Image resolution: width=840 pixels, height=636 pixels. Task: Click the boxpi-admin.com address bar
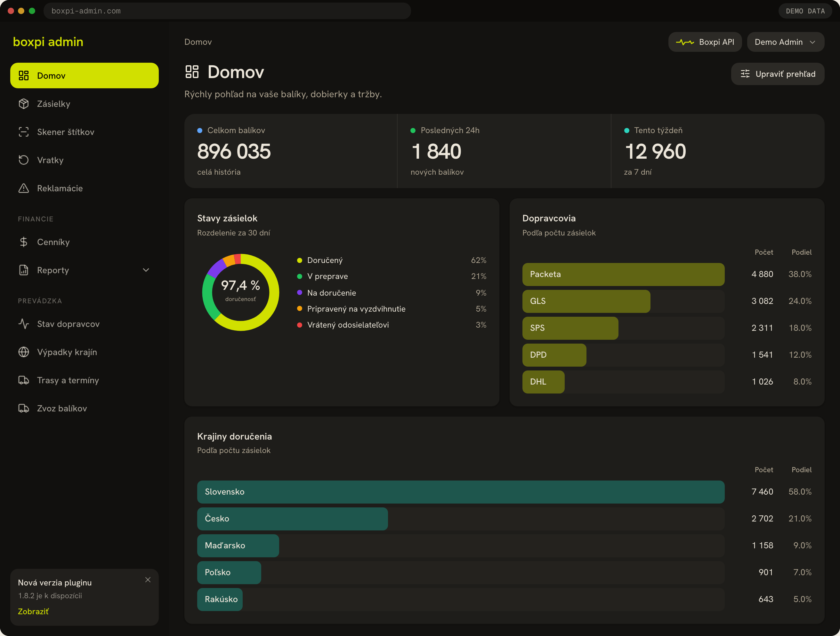227,11
